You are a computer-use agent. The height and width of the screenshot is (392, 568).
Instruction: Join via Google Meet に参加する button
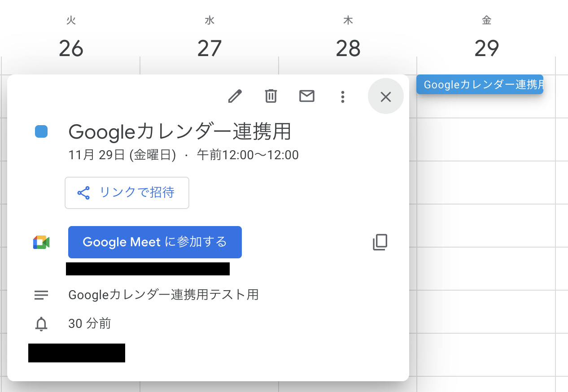[x=155, y=242]
